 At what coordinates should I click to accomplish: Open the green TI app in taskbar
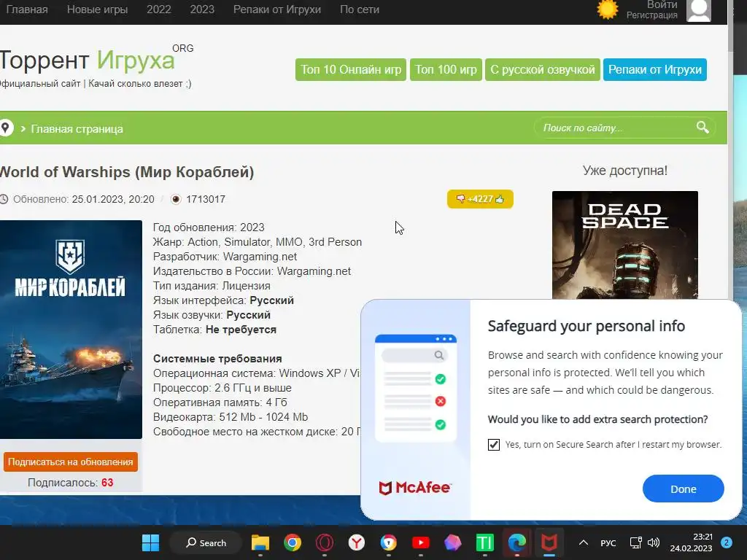pos(484,542)
